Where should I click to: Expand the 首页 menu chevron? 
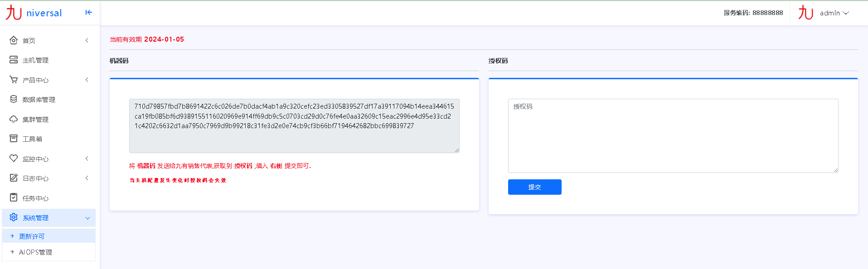(87, 40)
